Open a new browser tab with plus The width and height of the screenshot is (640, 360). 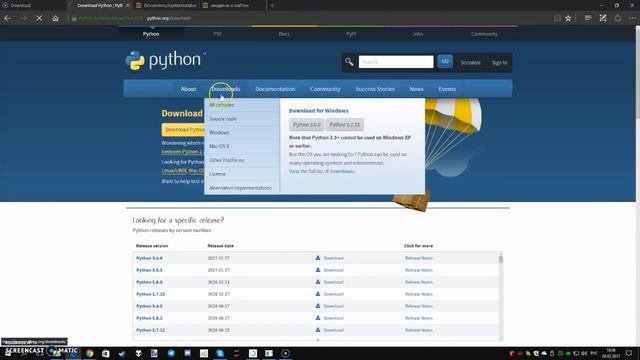click(x=272, y=5)
